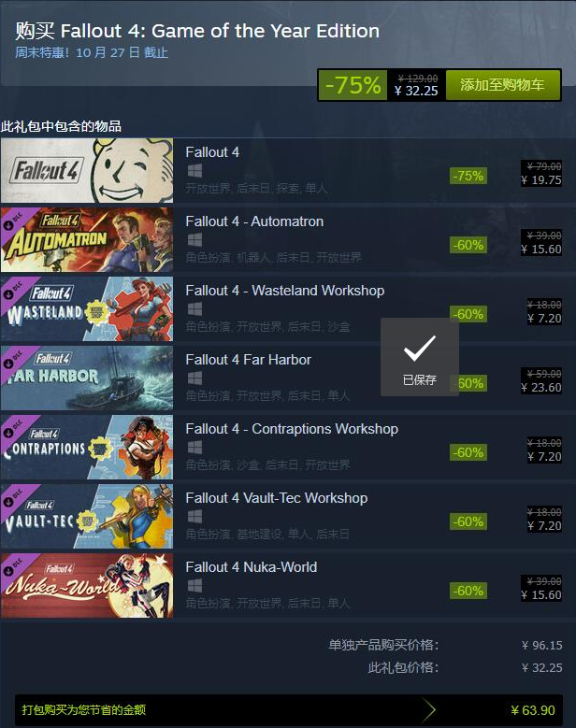
Task: Open Fallout 4 - Contraptions Workshop title link
Action: [292, 429]
